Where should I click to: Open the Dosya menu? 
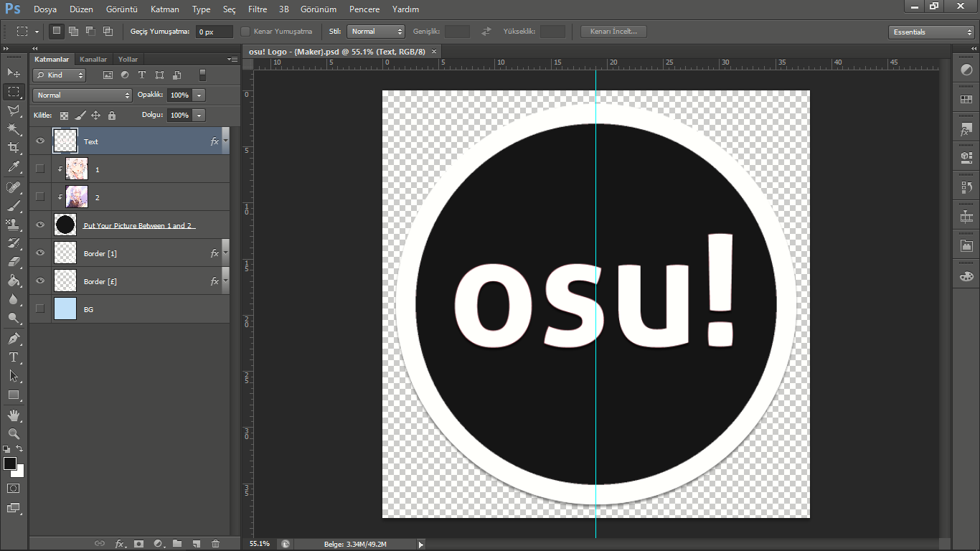tap(45, 9)
